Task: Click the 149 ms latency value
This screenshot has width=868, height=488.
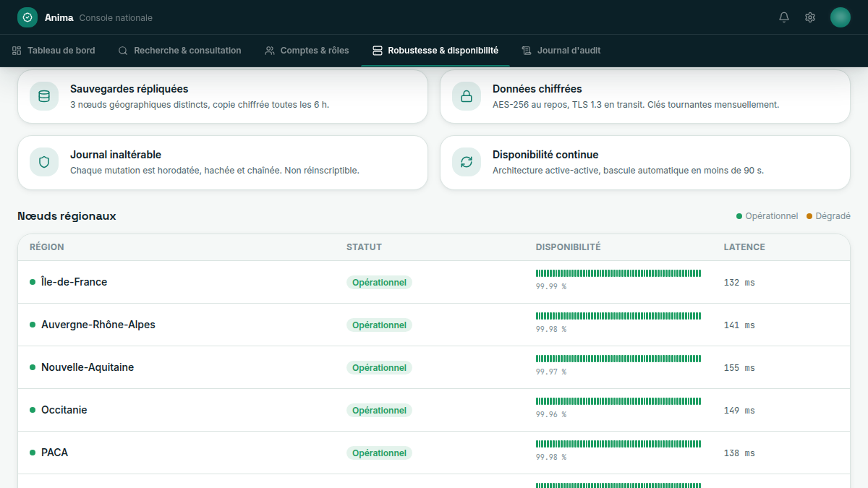Action: tap(739, 411)
